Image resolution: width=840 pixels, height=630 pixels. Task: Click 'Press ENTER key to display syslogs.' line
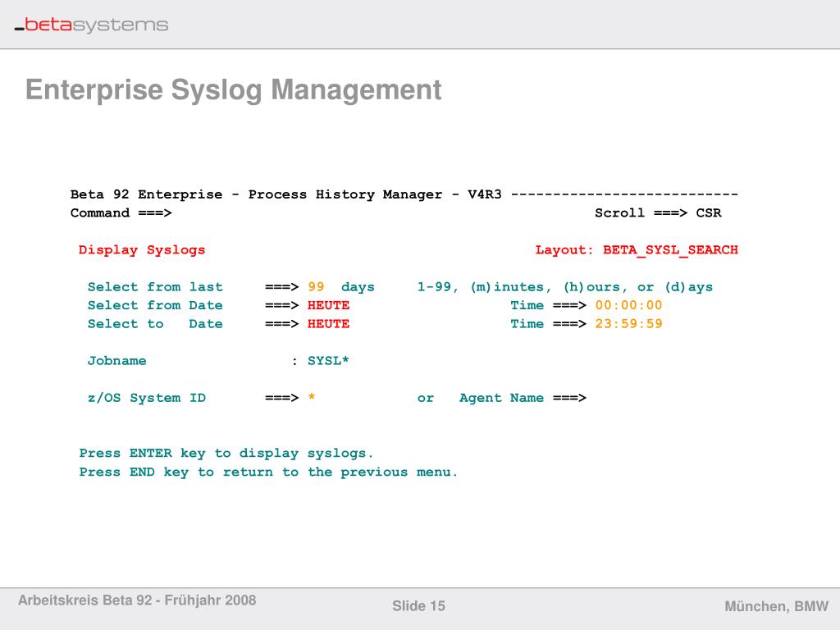tap(226, 453)
